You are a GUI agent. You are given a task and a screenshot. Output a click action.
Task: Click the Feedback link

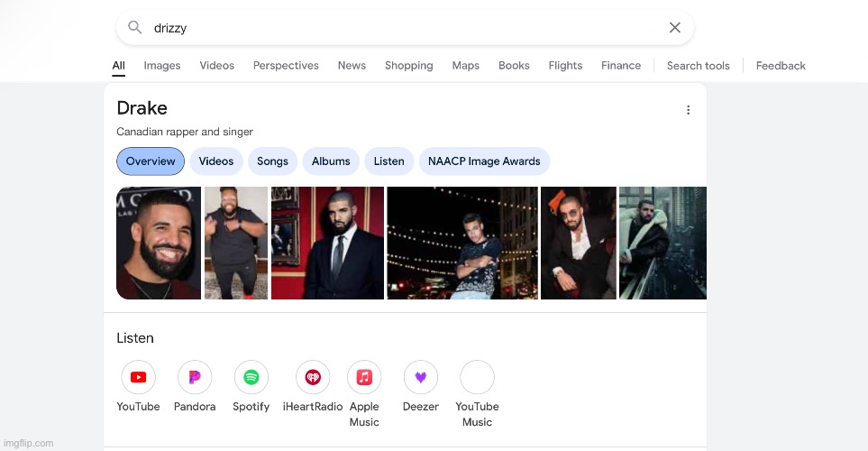click(x=781, y=66)
